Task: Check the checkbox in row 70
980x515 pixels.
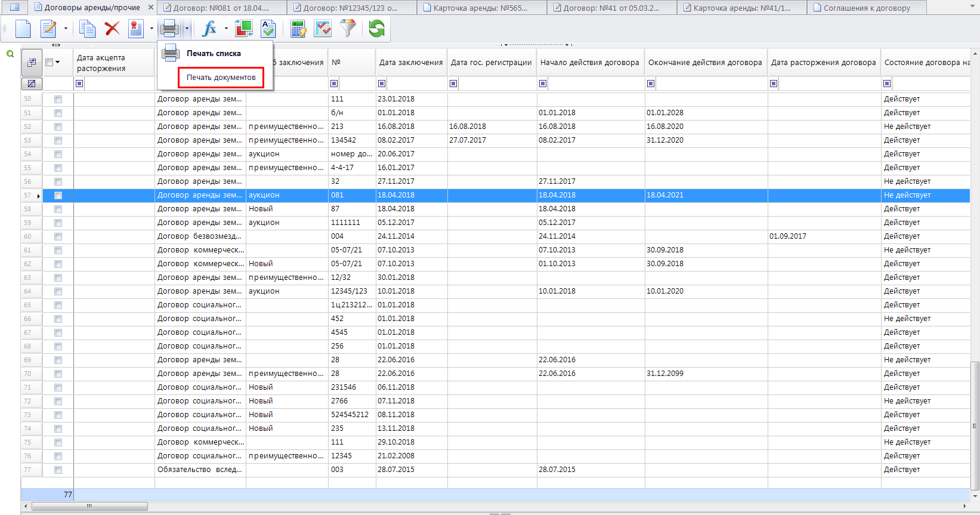Action: tap(58, 374)
